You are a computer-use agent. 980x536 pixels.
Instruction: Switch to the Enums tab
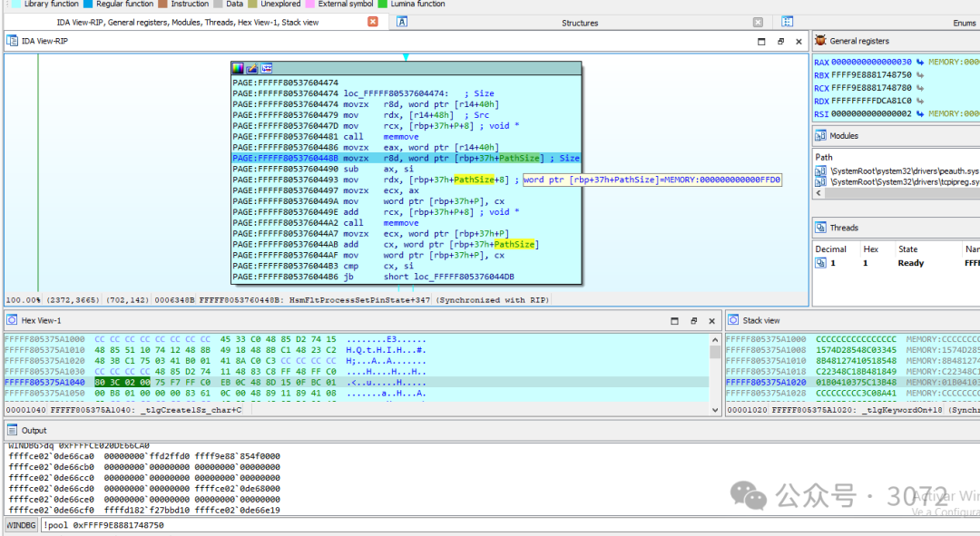pyautogui.click(x=965, y=23)
